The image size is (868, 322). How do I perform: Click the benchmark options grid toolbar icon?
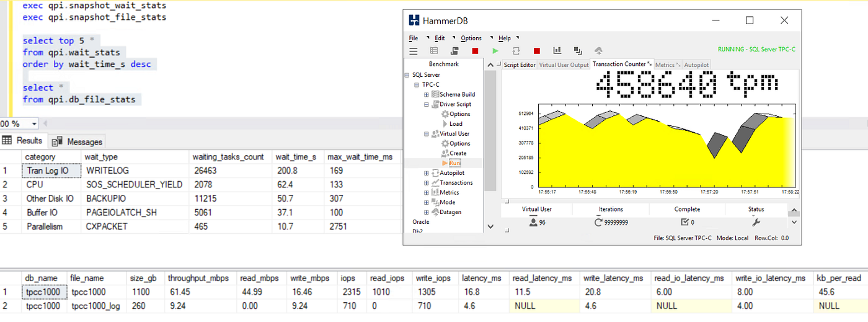click(x=434, y=51)
